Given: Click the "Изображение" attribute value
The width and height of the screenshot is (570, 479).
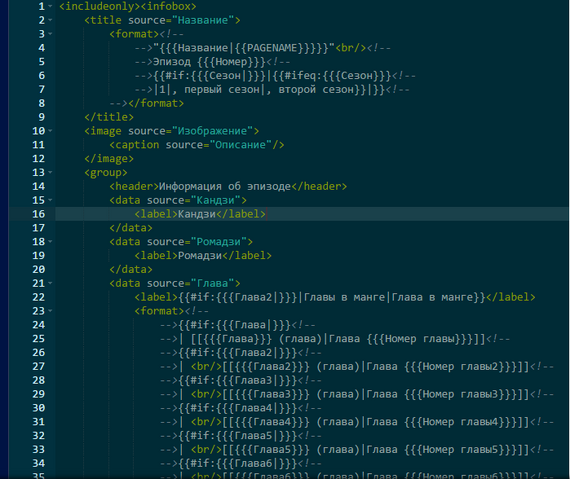Looking at the screenshot, I should pos(212,131).
